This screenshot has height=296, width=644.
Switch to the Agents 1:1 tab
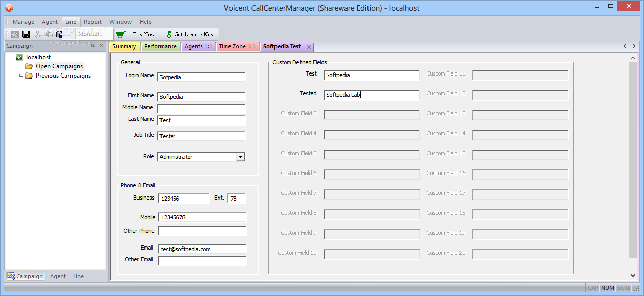198,46
